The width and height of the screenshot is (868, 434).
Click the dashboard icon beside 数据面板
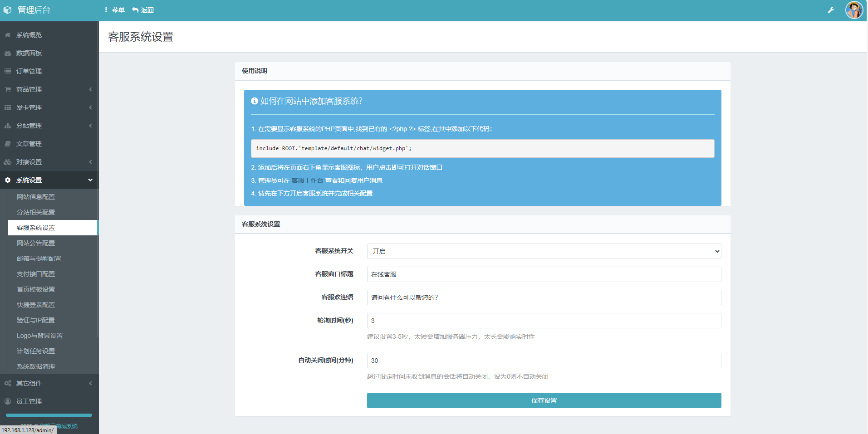[8, 53]
